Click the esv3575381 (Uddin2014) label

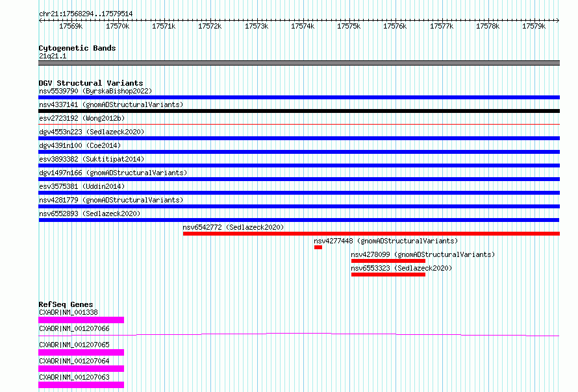(82, 186)
